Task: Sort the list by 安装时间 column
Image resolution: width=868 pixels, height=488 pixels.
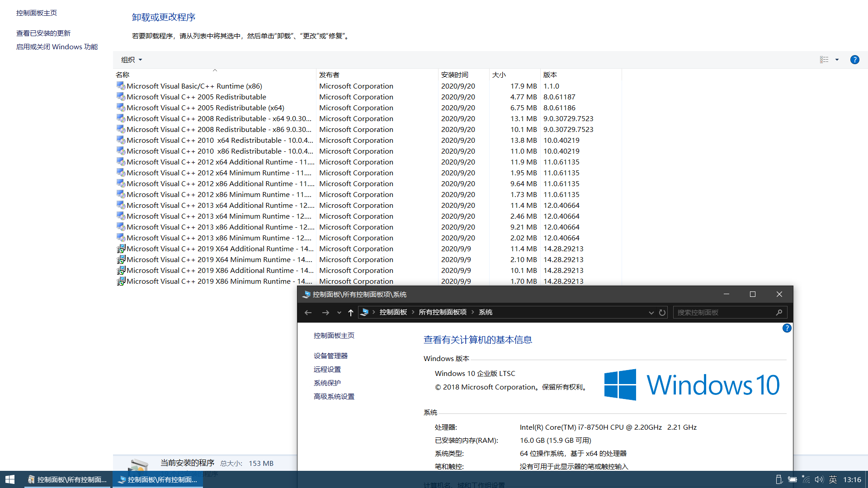Action: click(x=463, y=75)
